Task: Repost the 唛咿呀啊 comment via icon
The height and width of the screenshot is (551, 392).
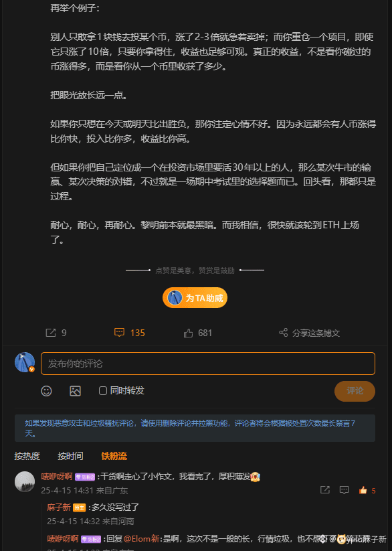Action: (x=325, y=490)
